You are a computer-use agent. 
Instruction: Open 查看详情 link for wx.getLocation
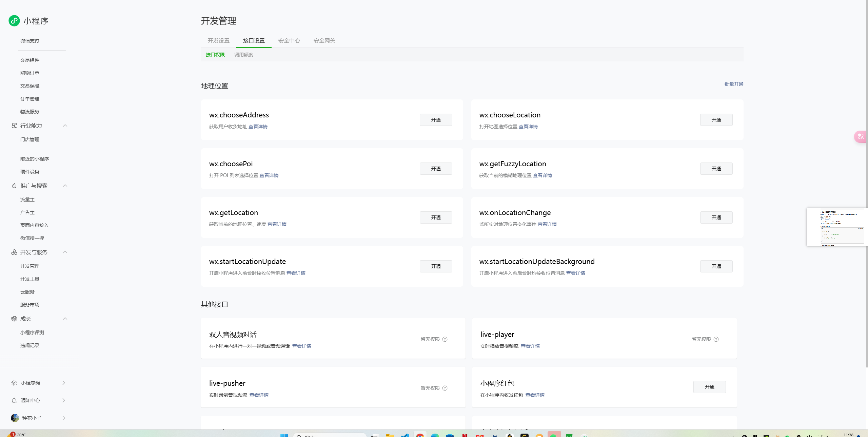[277, 224]
